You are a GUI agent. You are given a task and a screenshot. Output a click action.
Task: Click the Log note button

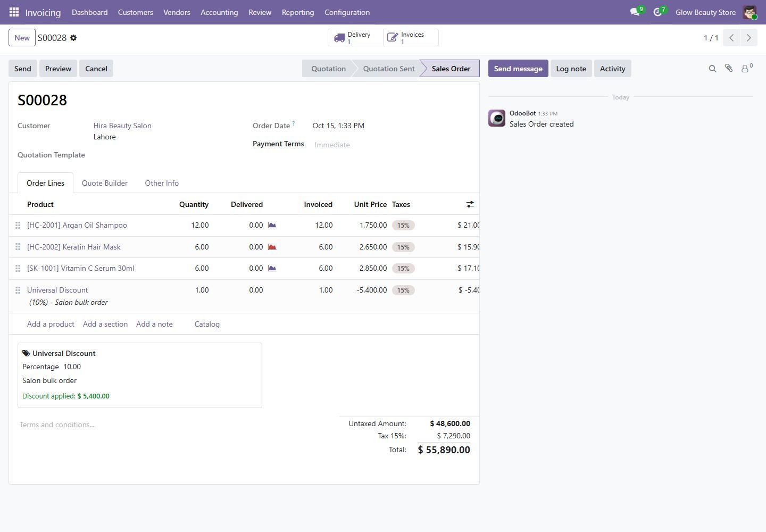point(571,69)
